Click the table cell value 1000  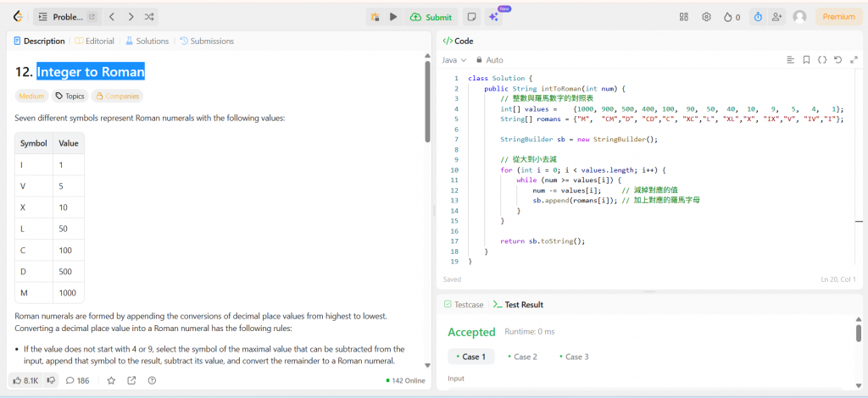68,293
